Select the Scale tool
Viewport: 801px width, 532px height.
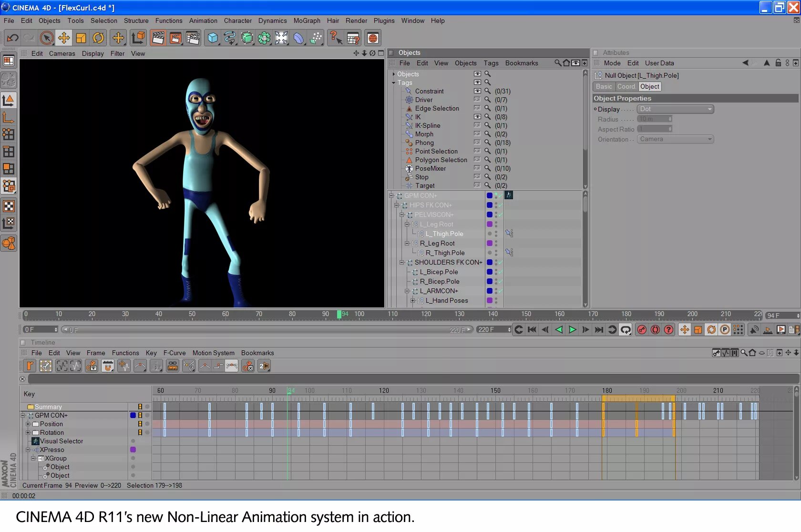(x=81, y=38)
